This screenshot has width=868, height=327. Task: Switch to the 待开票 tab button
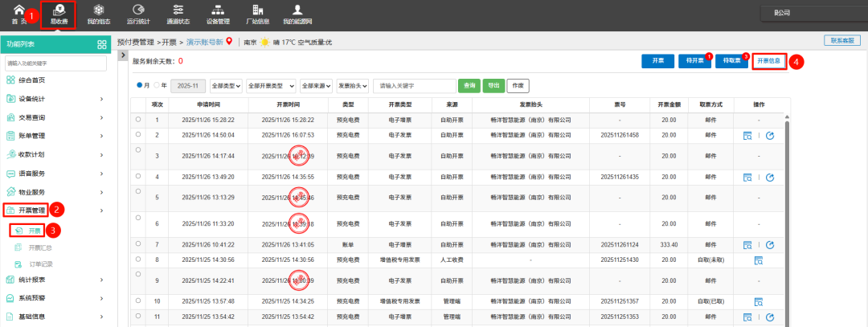694,61
